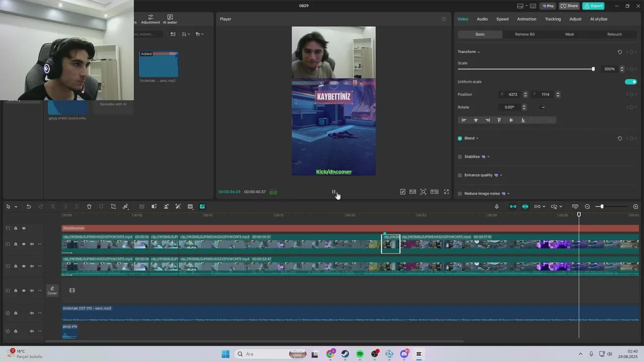The width and height of the screenshot is (644, 362).
Task: Click the magic wand AI tool icon
Action: pyautogui.click(x=178, y=207)
